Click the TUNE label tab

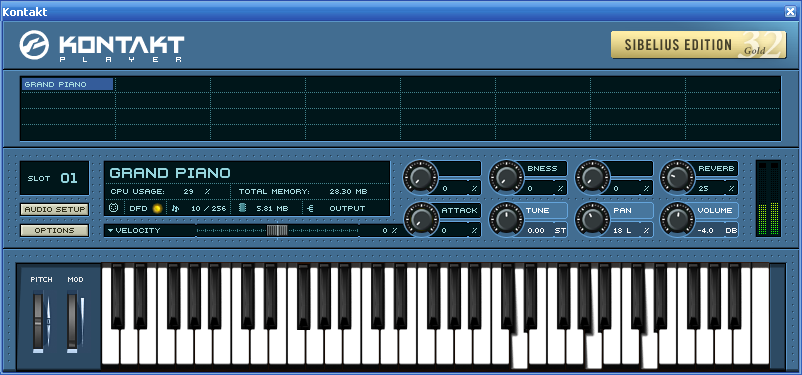pyautogui.click(x=546, y=210)
